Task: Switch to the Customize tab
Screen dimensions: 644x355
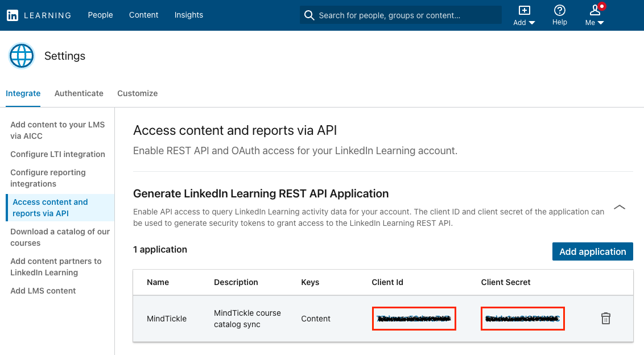Action: (x=137, y=93)
